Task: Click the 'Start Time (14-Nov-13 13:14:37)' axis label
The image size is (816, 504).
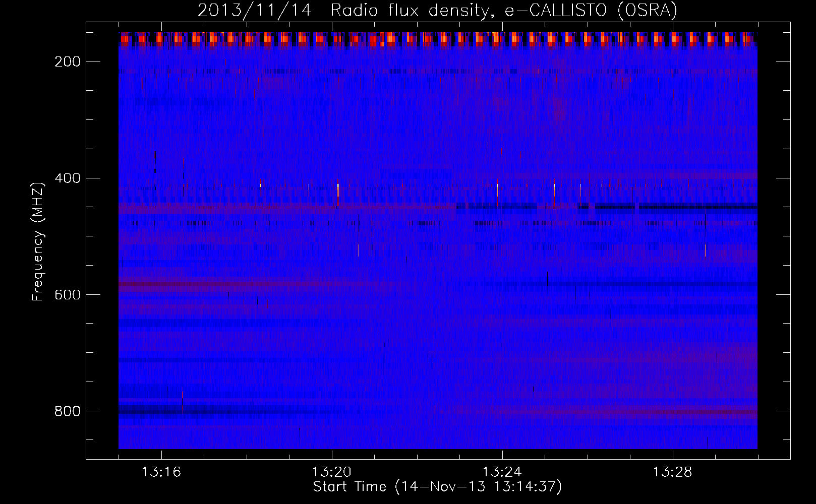Action: coord(437,487)
